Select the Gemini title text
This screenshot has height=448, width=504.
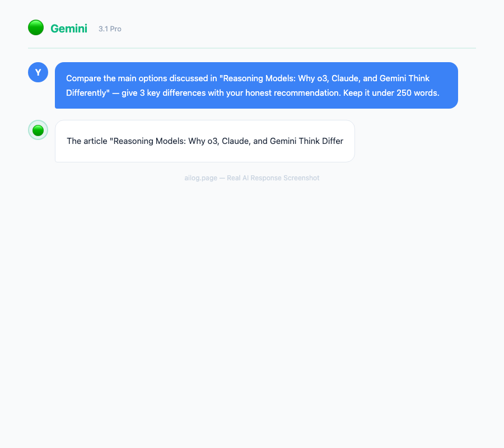[69, 29]
